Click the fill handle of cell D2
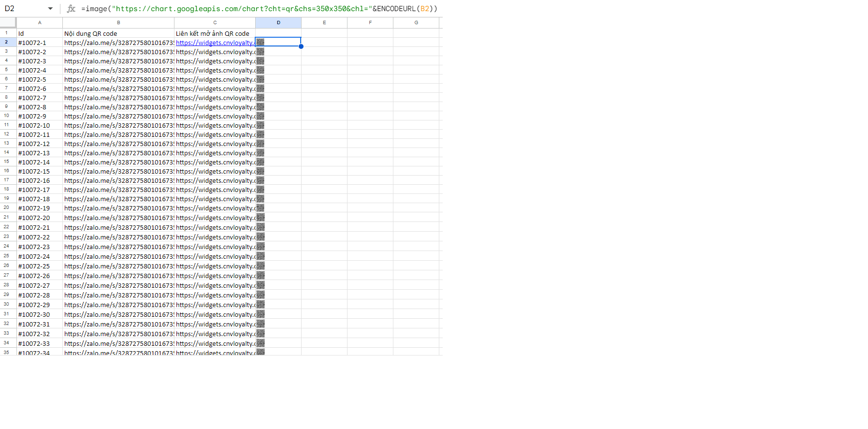868x429 pixels. [x=301, y=46]
